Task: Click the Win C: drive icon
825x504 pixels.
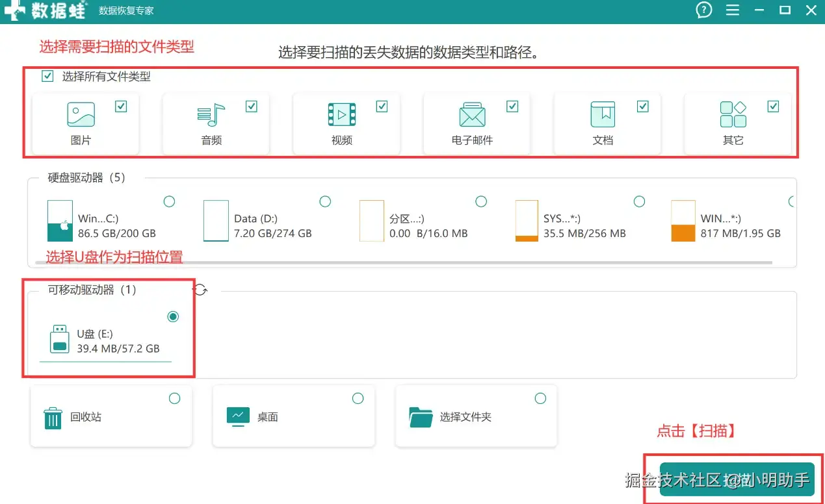Action: coord(60,221)
